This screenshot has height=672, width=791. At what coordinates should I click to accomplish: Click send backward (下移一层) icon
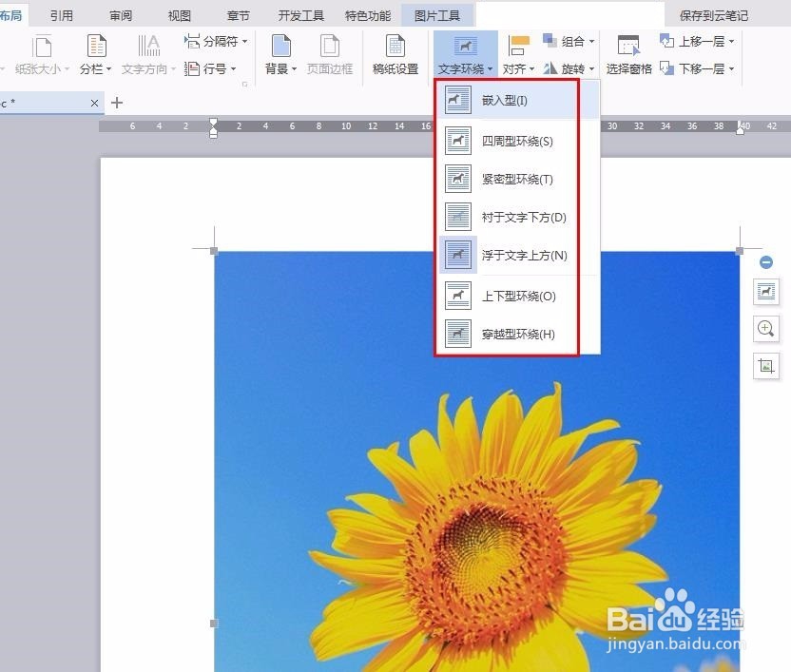coord(666,68)
